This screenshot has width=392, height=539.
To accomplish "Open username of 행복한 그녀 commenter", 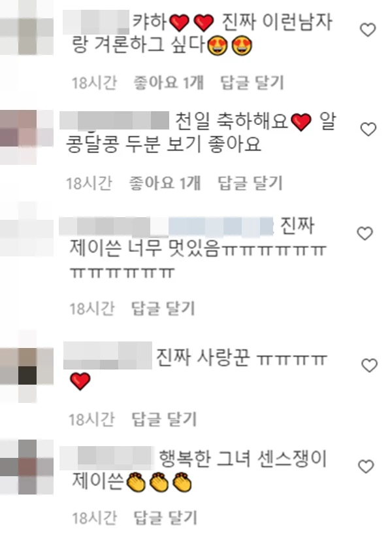I will click(x=106, y=458).
